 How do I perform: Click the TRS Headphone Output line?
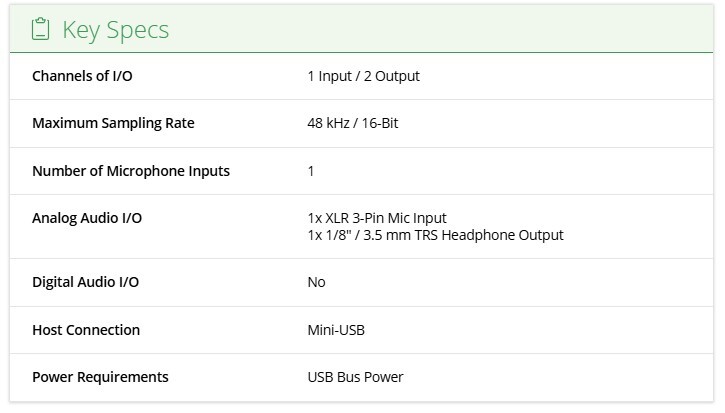click(x=435, y=235)
